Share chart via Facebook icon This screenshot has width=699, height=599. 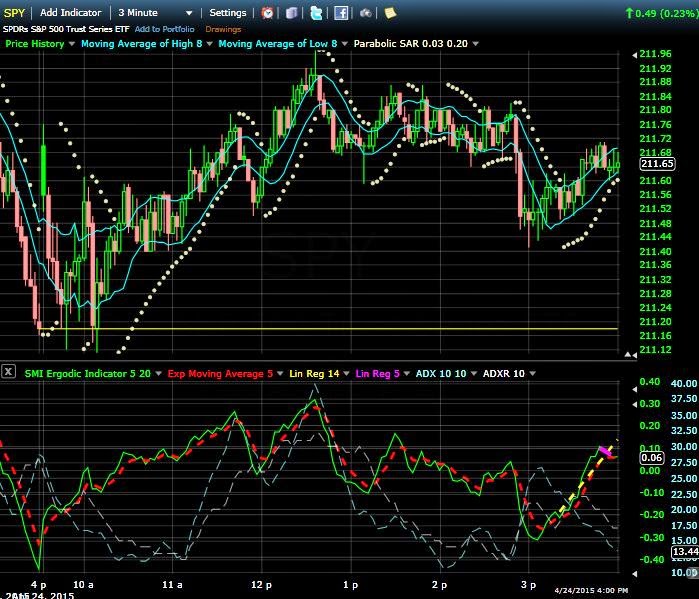[x=341, y=13]
